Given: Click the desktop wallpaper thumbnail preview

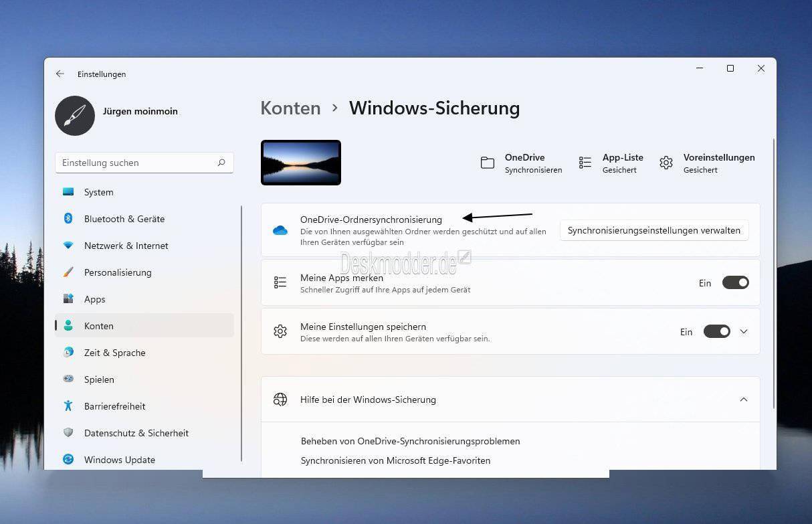Looking at the screenshot, I should click(300, 162).
